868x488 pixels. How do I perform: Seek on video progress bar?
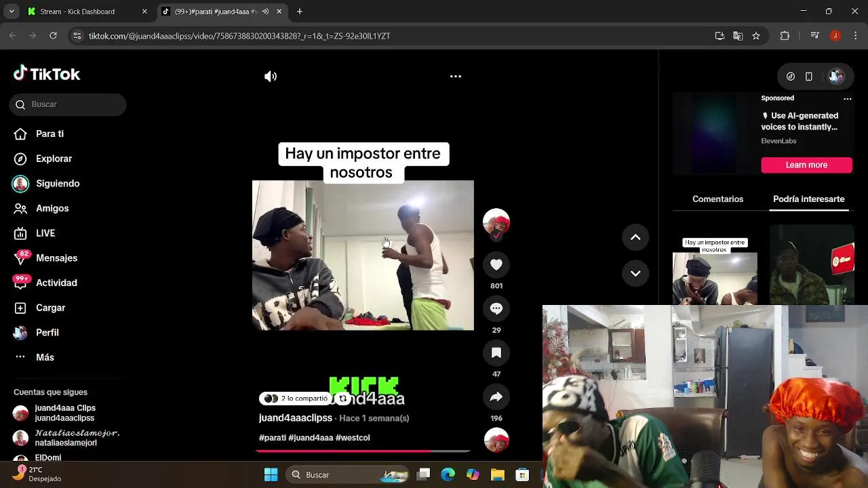(x=363, y=451)
